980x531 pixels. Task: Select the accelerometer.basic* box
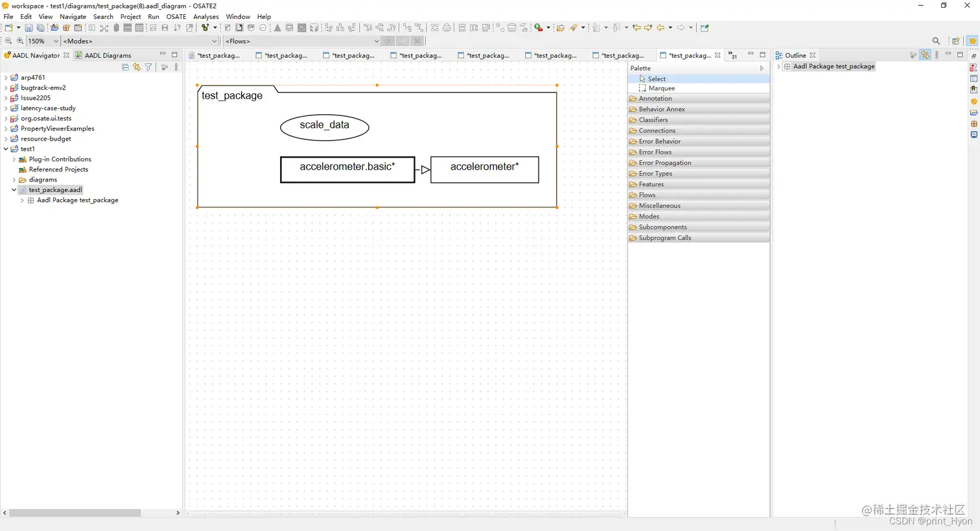tap(347, 169)
